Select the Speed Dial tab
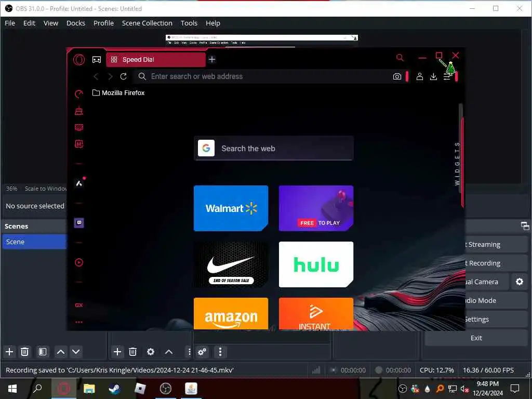Viewport: 532px width, 399px height. (156, 60)
